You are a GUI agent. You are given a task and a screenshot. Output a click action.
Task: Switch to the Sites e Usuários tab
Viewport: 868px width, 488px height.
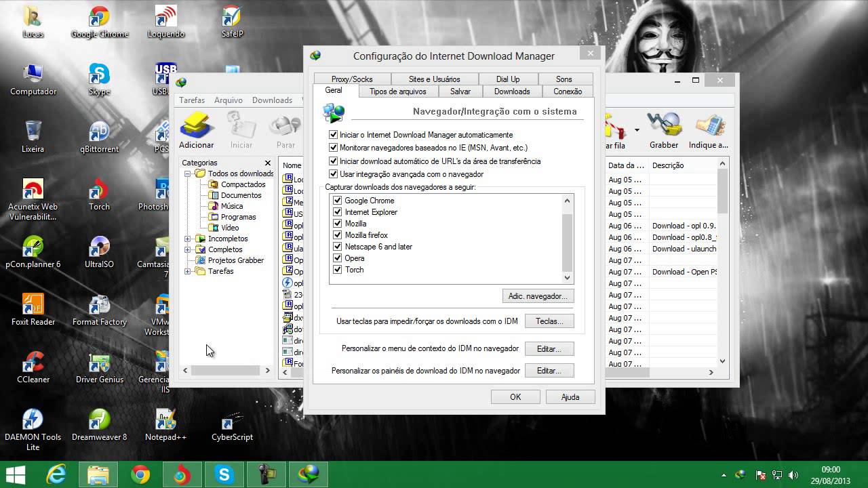click(434, 79)
